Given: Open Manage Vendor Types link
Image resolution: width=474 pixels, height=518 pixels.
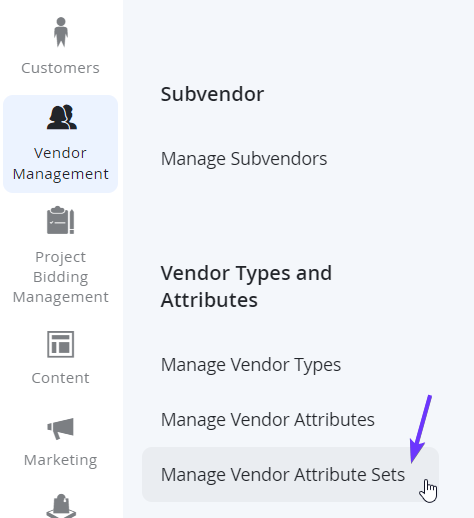Looking at the screenshot, I should point(251,365).
